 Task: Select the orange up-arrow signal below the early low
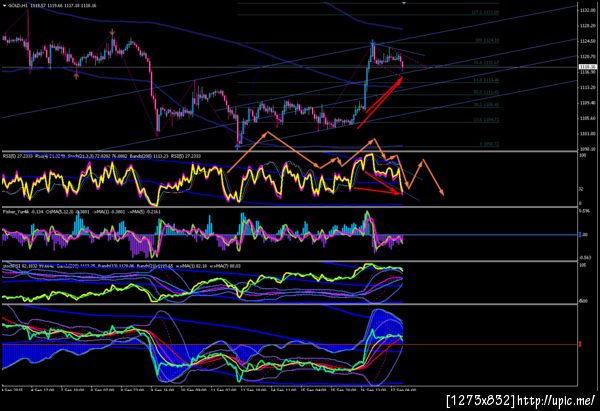tap(76, 76)
